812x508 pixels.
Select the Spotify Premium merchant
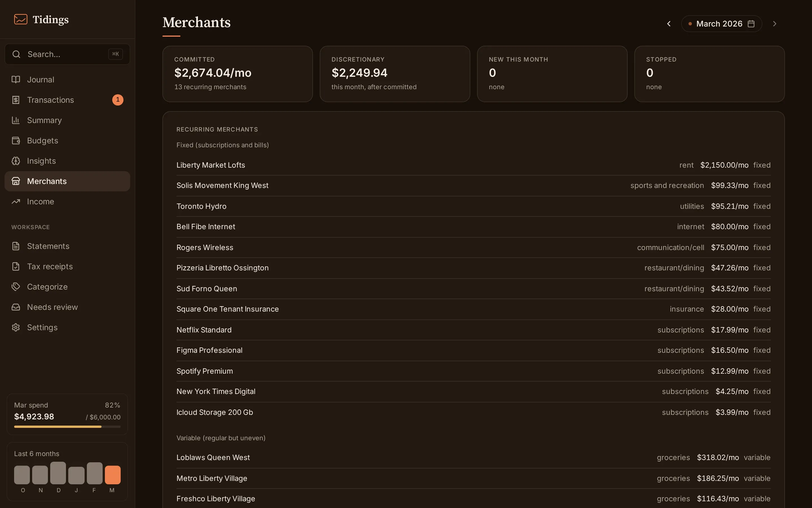473,371
